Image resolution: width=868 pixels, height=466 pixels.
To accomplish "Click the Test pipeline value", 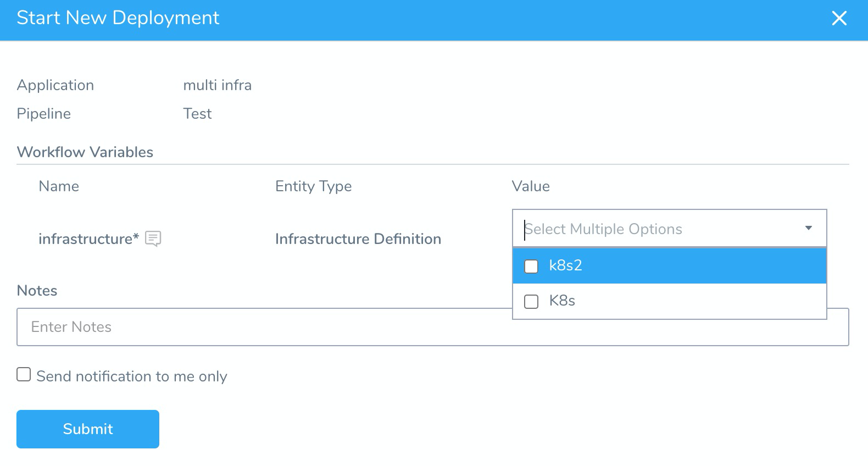I will 197,114.
